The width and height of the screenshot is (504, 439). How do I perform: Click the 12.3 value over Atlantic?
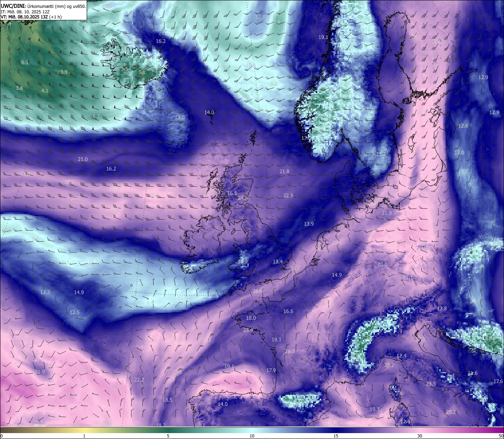[45, 293]
